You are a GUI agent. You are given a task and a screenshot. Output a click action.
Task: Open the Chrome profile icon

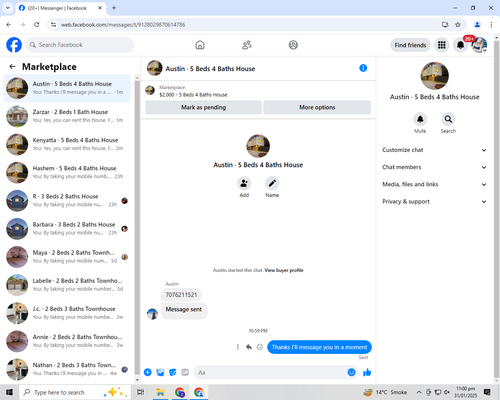pos(477,24)
